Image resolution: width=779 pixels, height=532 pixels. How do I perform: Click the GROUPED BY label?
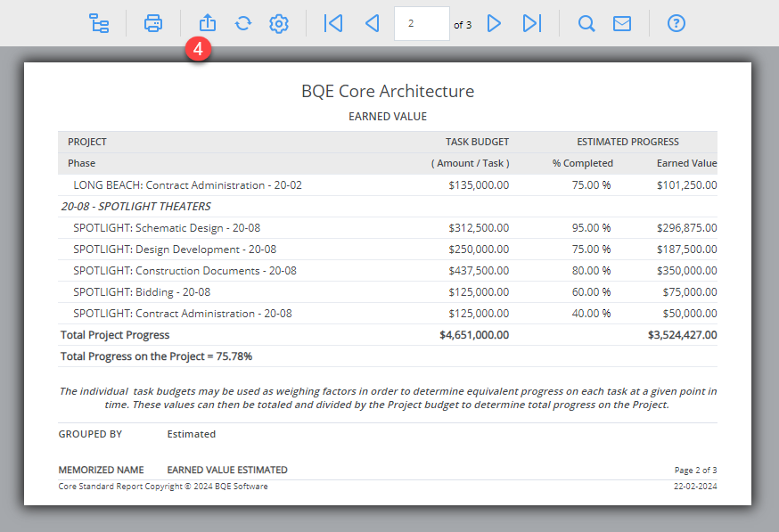[x=90, y=434]
